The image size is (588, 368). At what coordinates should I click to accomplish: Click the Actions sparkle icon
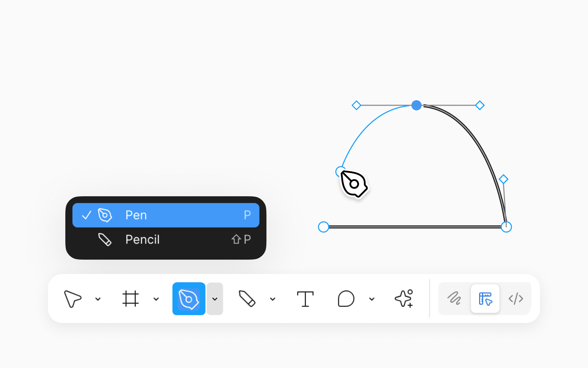404,299
